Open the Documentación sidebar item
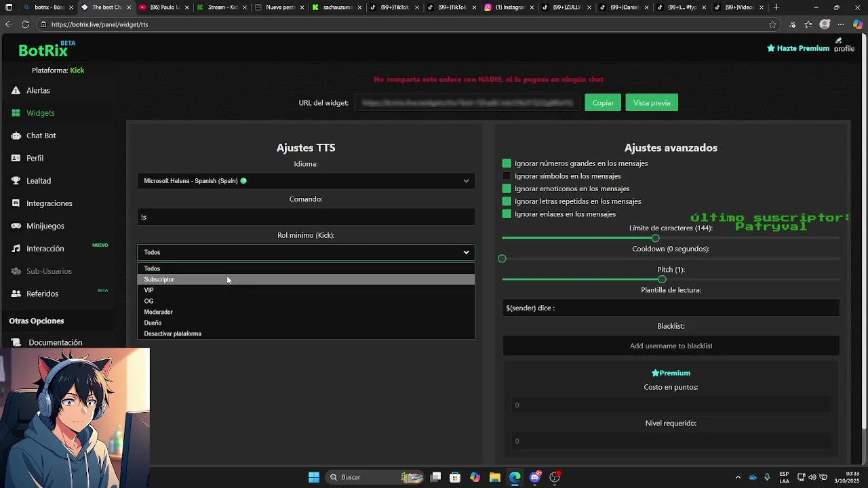The image size is (868, 488). coord(55,342)
